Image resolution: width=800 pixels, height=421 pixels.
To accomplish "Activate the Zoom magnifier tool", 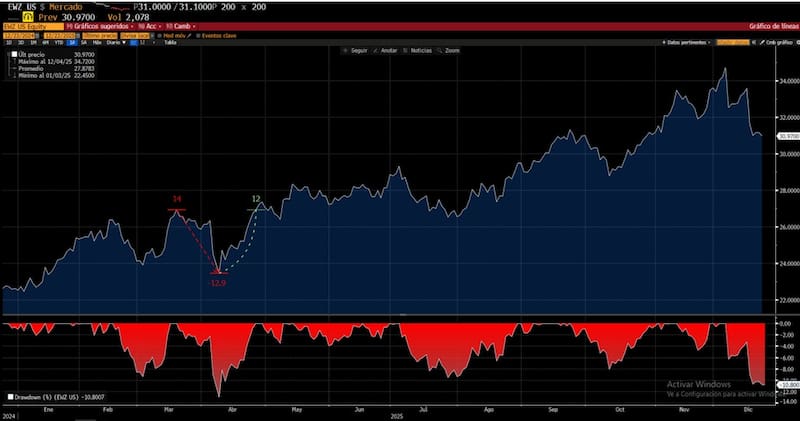I will point(449,50).
